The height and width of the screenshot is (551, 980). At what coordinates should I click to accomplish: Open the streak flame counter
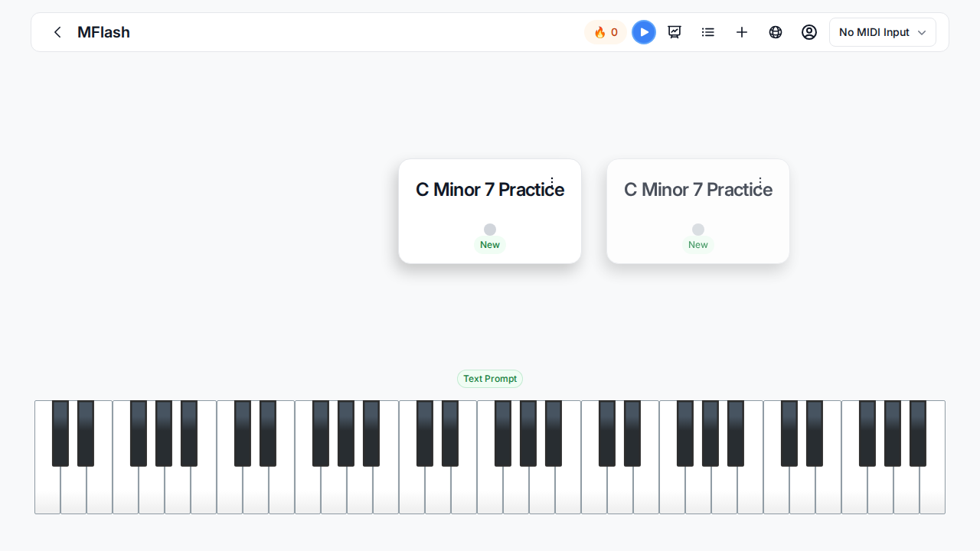606,32
